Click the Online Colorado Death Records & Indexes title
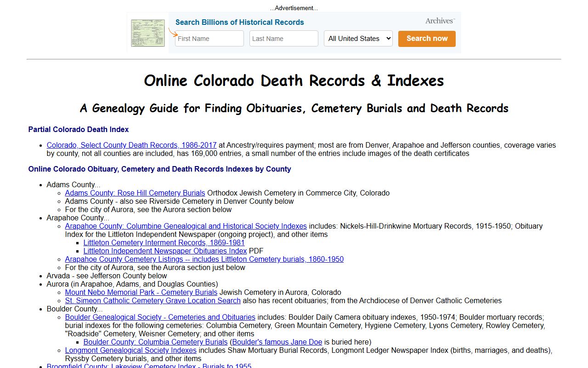 coord(294,80)
